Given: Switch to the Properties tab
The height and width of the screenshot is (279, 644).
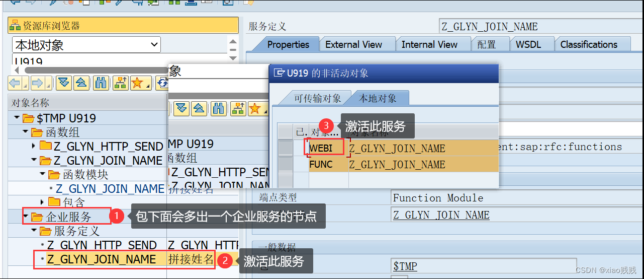Looking at the screenshot, I should (288, 44).
